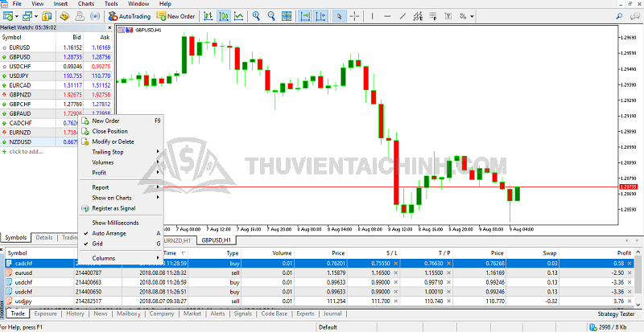Image resolution: width=644 pixels, height=332 pixels.
Task: Open the Strategy Tester button
Action: tap(616, 314)
